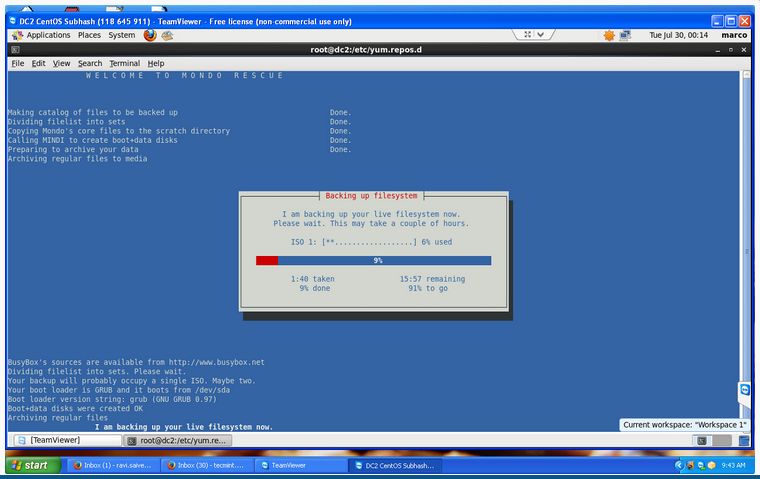Launch Firefox from the GNOME top panel
Viewport: 760px width, 479px height.
(x=150, y=35)
